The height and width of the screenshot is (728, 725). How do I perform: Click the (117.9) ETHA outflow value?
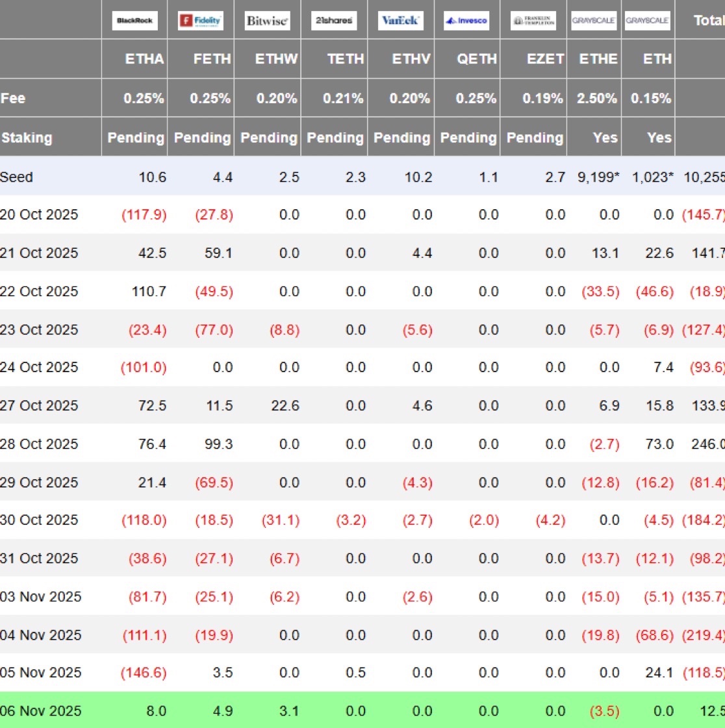click(x=144, y=215)
